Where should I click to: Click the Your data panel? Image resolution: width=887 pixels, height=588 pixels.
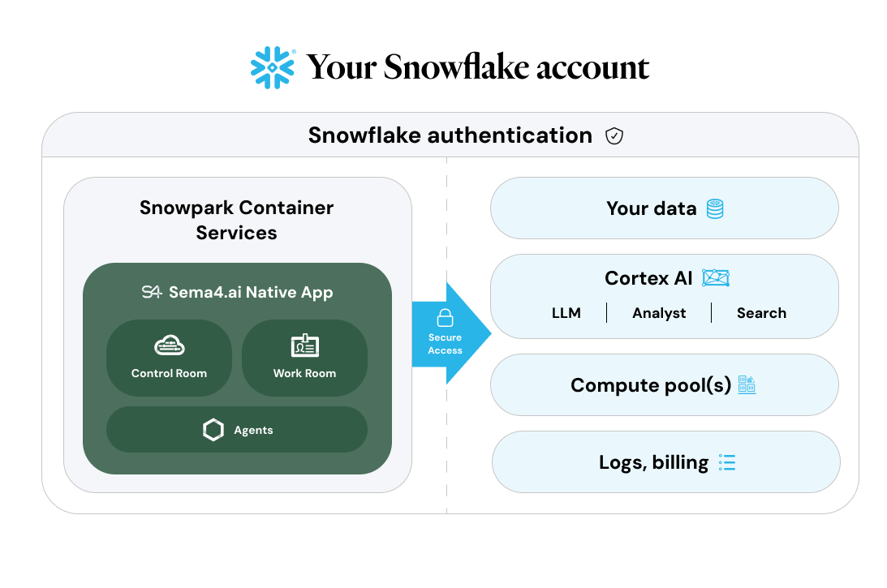[665, 208]
